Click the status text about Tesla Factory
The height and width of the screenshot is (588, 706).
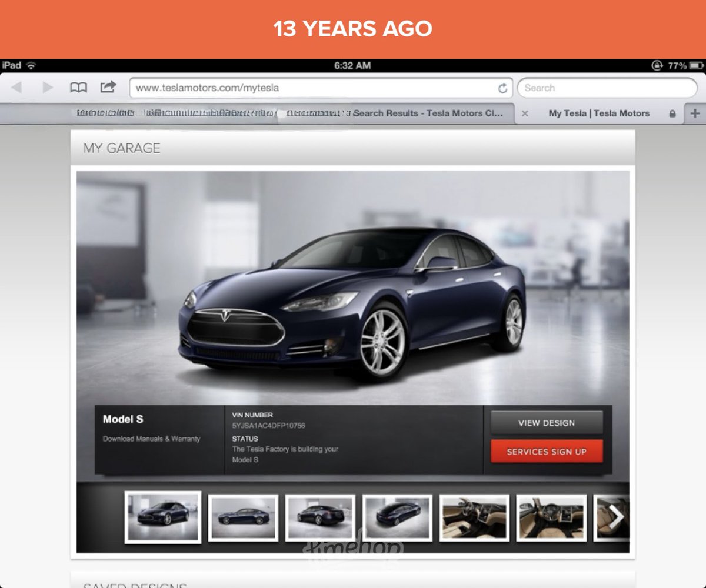pos(285,454)
